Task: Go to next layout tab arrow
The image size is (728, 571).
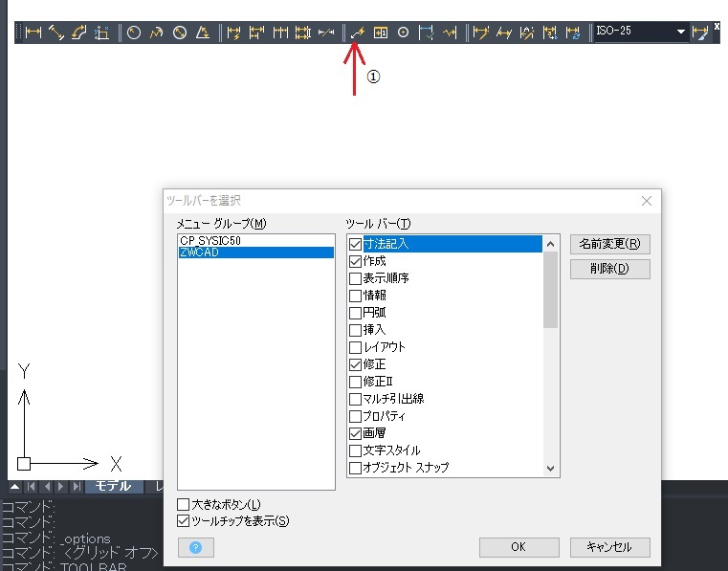Action: pos(61,487)
